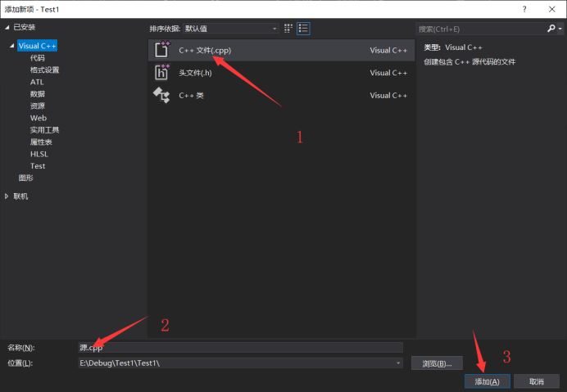Click the C++ 文件(.cpp) template name

pyautogui.click(x=205, y=50)
